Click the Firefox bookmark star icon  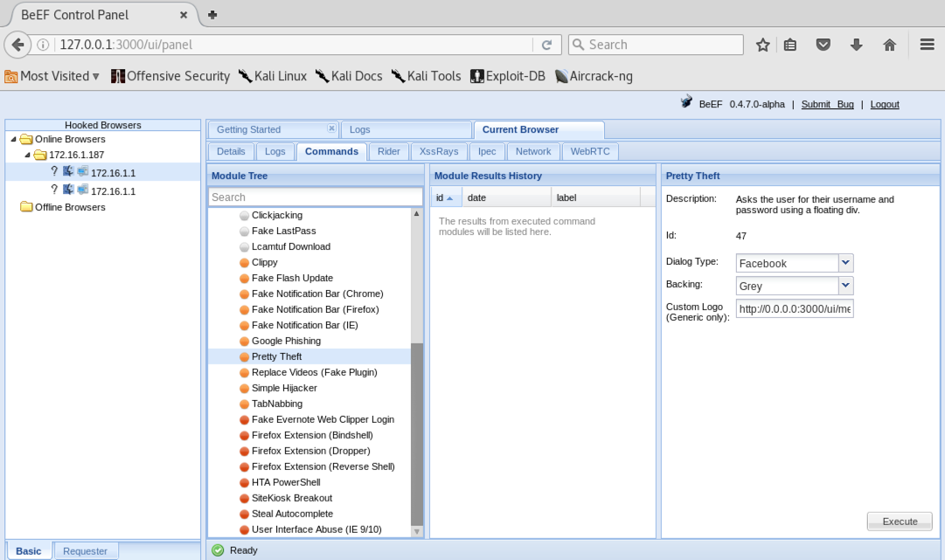762,45
